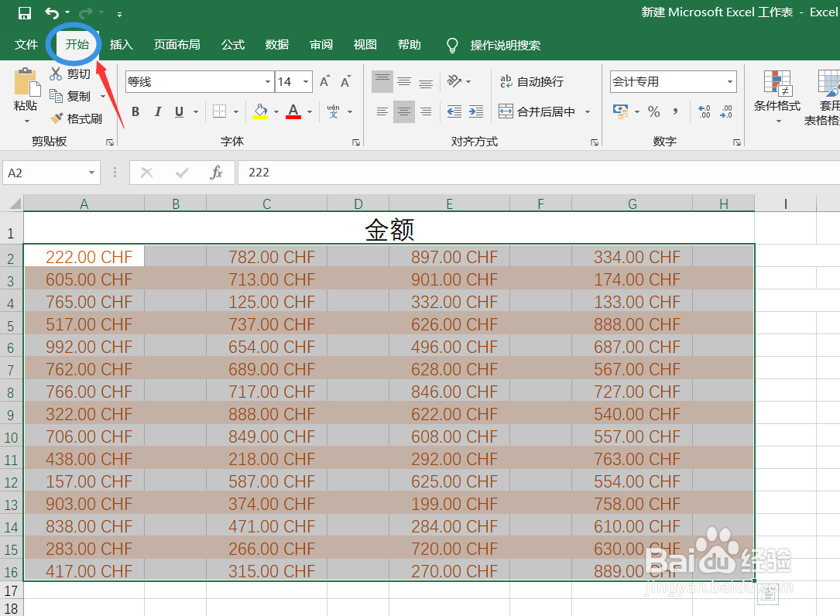Align text to the right
This screenshot has height=616, width=840.
point(426,111)
